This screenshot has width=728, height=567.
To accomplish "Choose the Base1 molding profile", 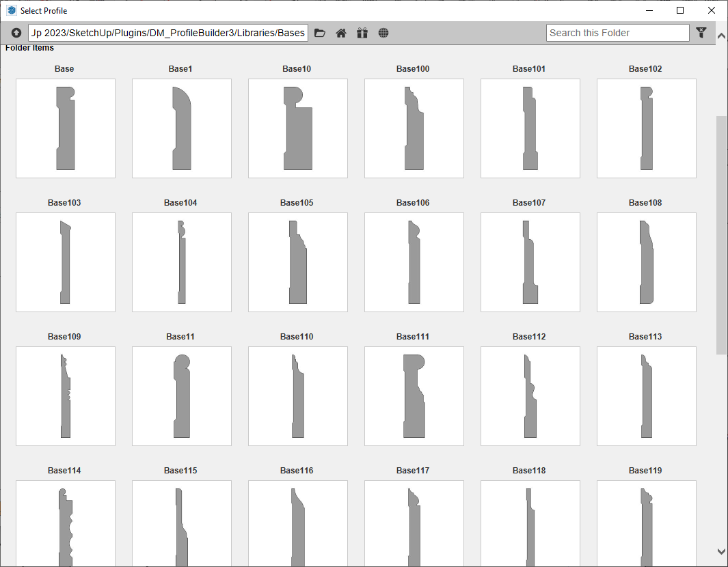I will 181,128.
